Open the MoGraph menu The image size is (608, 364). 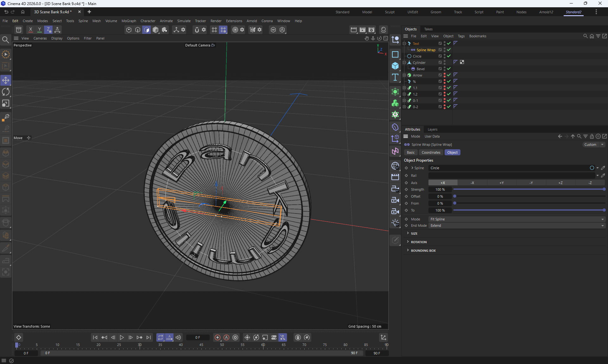click(x=129, y=21)
